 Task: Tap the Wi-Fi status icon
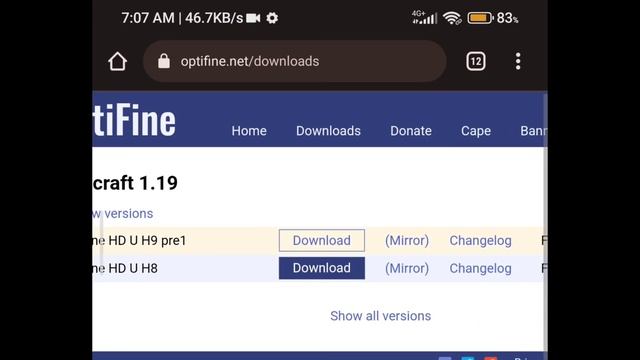[452, 18]
